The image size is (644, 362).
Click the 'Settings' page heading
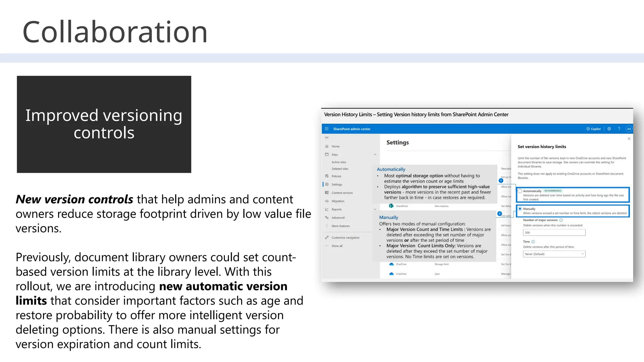point(397,142)
